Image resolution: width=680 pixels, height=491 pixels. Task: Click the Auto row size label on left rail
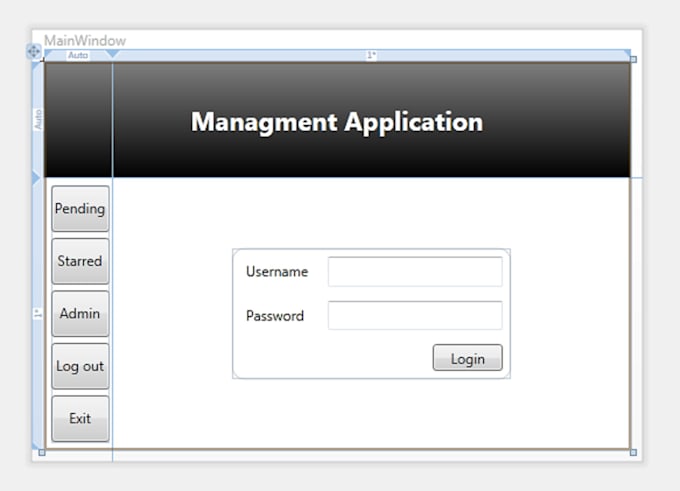click(x=38, y=119)
